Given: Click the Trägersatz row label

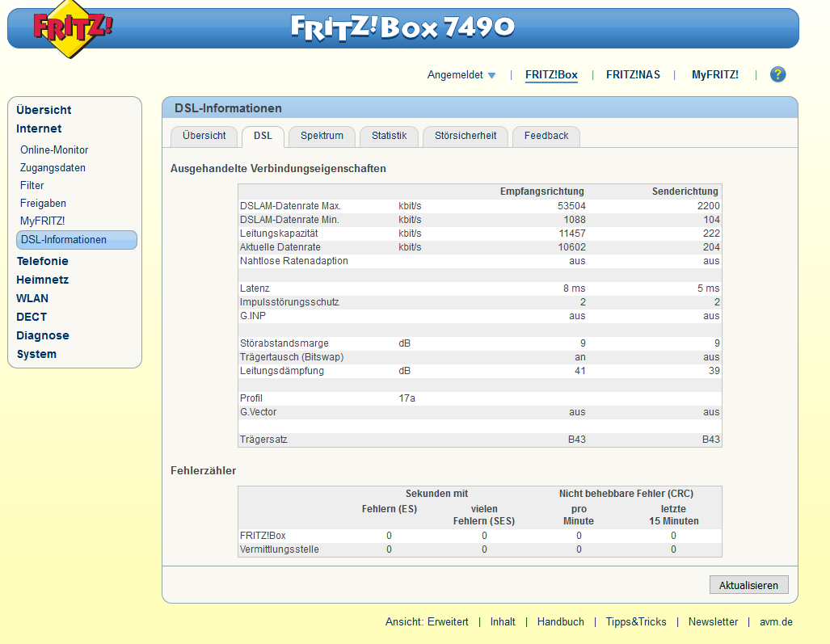Looking at the screenshot, I should 263,440.
